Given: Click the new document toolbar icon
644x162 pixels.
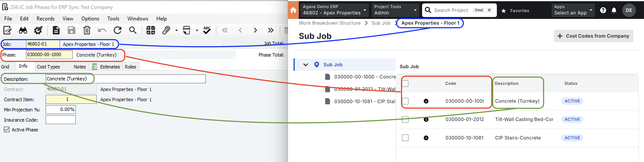Looking at the screenshot, I should [x=56, y=30].
